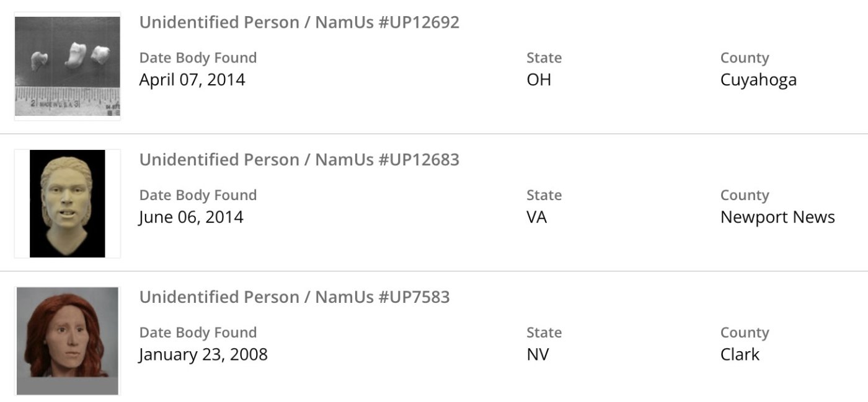Click the State label above VA
The image size is (868, 402).
[x=544, y=196]
